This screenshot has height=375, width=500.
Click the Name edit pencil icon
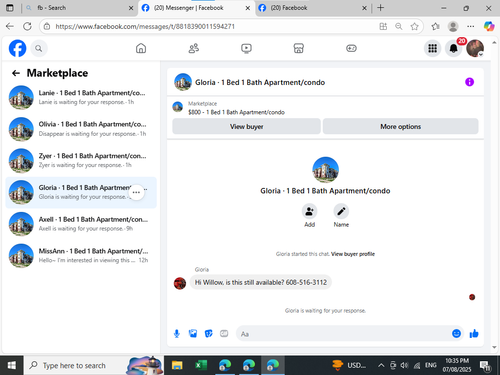341,211
